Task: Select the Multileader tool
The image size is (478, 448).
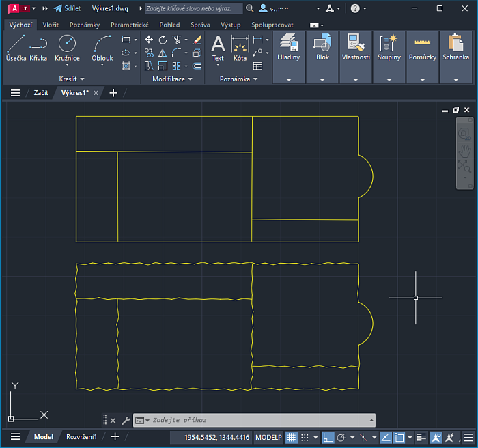Action: pyautogui.click(x=258, y=53)
